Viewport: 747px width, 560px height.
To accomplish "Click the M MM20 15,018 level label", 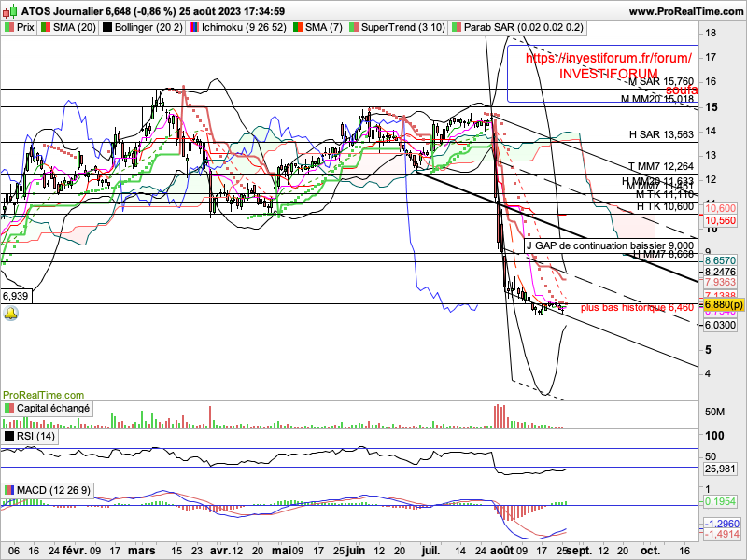I will 657,99.
